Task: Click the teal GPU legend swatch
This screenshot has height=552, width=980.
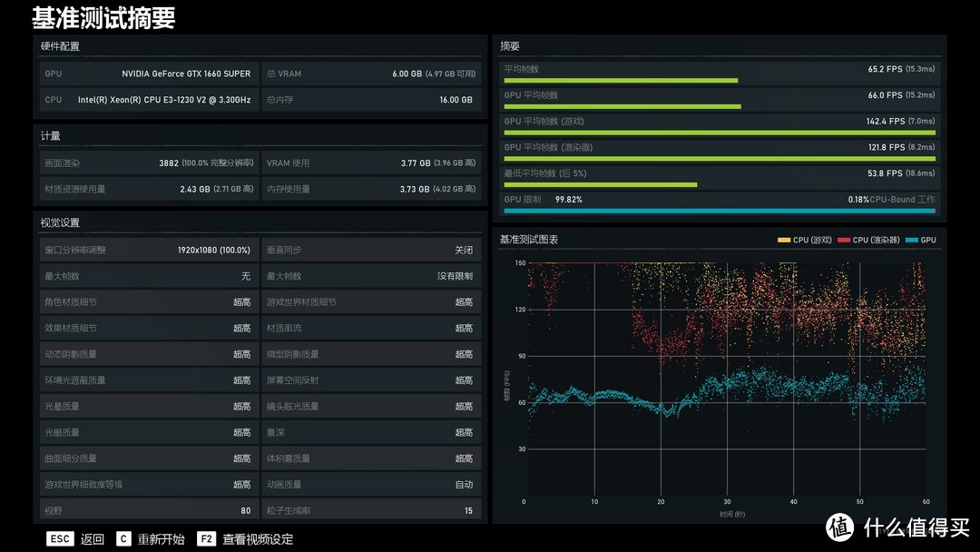Action: click(911, 240)
